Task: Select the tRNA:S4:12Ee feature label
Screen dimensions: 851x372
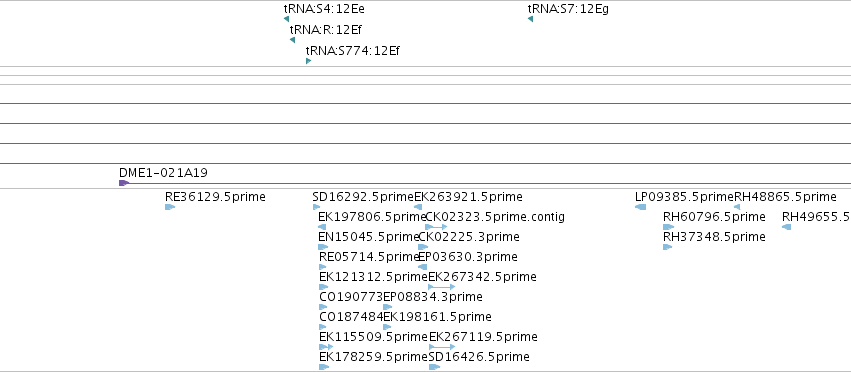Action: pyautogui.click(x=324, y=9)
